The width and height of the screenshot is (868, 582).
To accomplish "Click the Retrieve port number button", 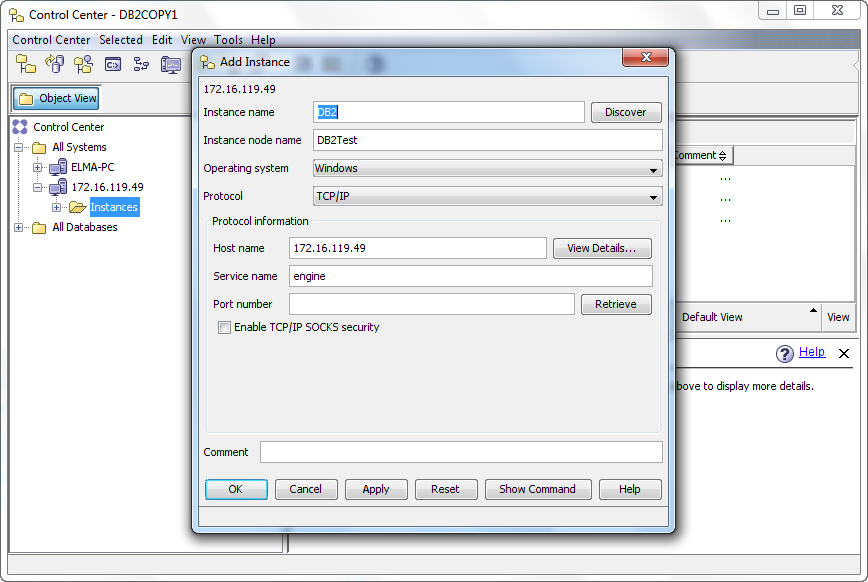I will tap(616, 305).
